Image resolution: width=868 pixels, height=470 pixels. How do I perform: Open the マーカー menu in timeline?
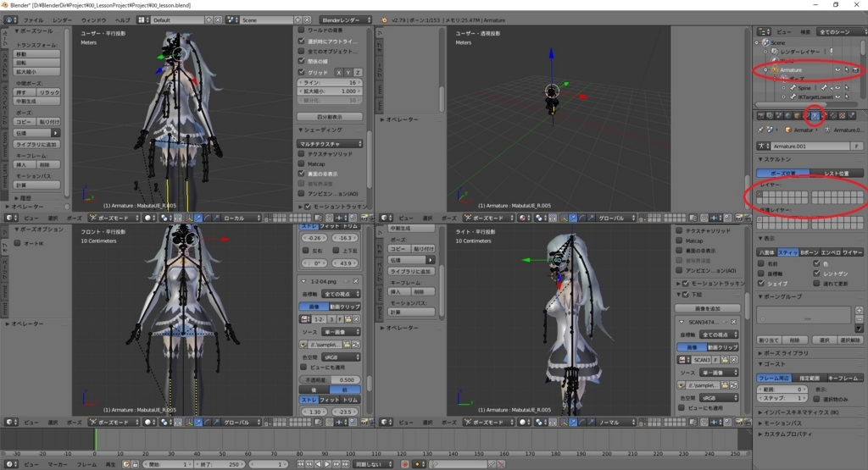(58, 464)
